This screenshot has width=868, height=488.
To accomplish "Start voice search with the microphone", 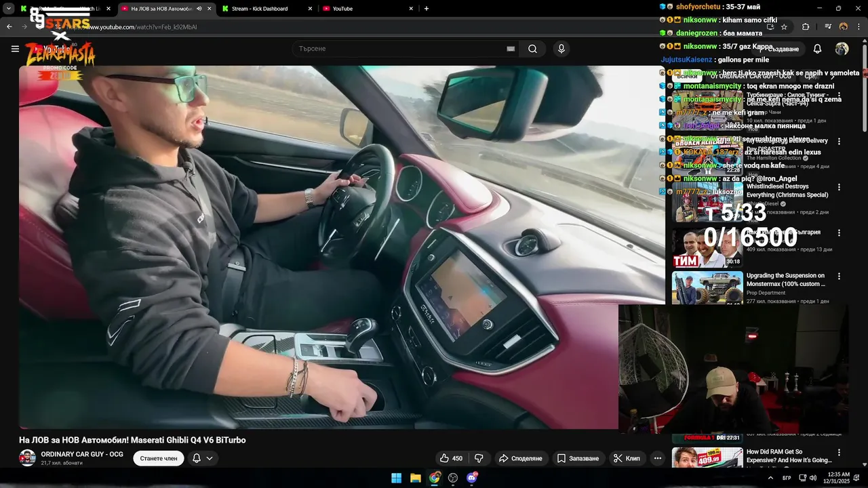I will coord(561,49).
